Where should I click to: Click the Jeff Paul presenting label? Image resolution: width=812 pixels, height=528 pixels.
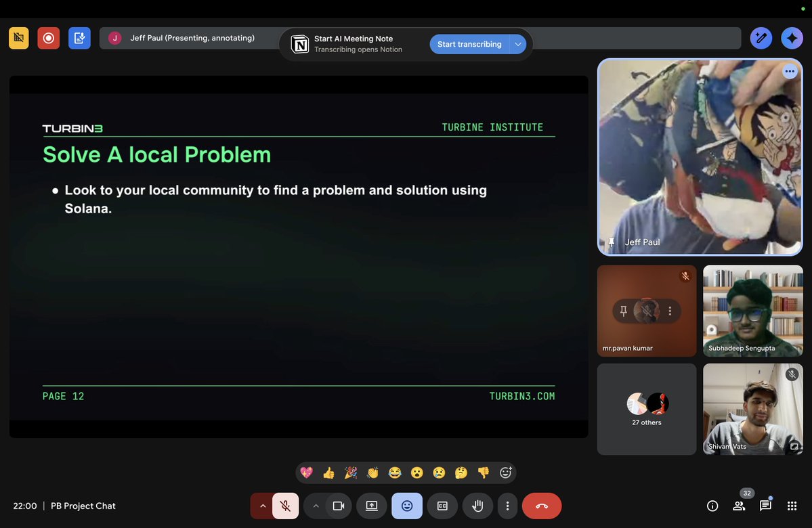[x=192, y=38]
